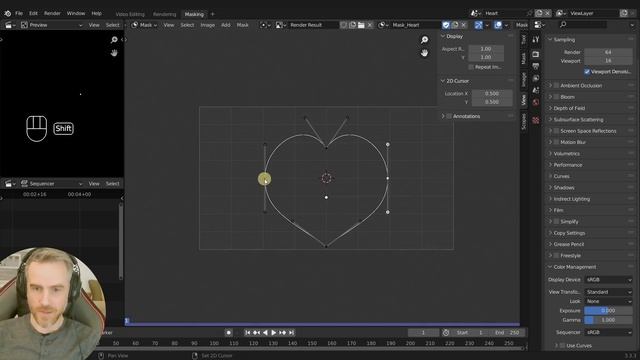Image resolution: width=640 pixels, height=360 pixels.
Task: Toggle the Viewport Denoising checkbox
Action: coord(587,71)
